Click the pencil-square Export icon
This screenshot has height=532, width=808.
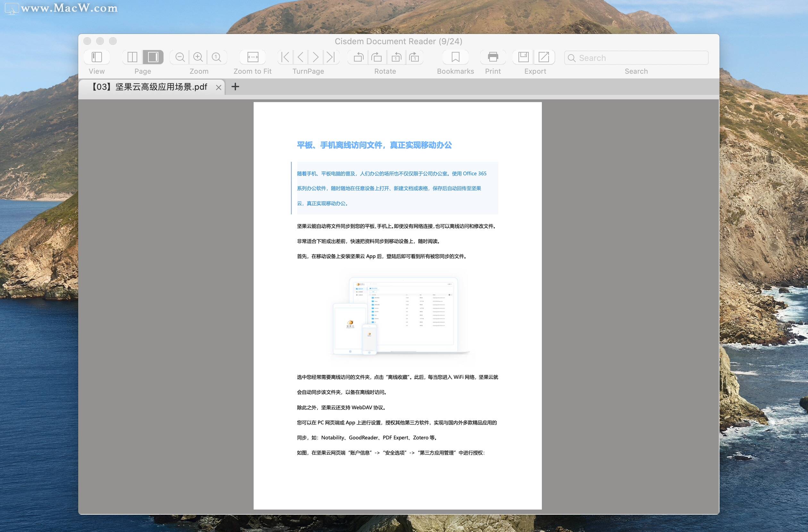click(x=544, y=57)
